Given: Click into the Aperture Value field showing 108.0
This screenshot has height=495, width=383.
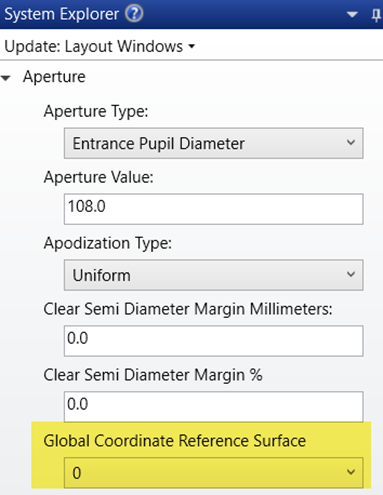Looking at the screenshot, I should [214, 209].
